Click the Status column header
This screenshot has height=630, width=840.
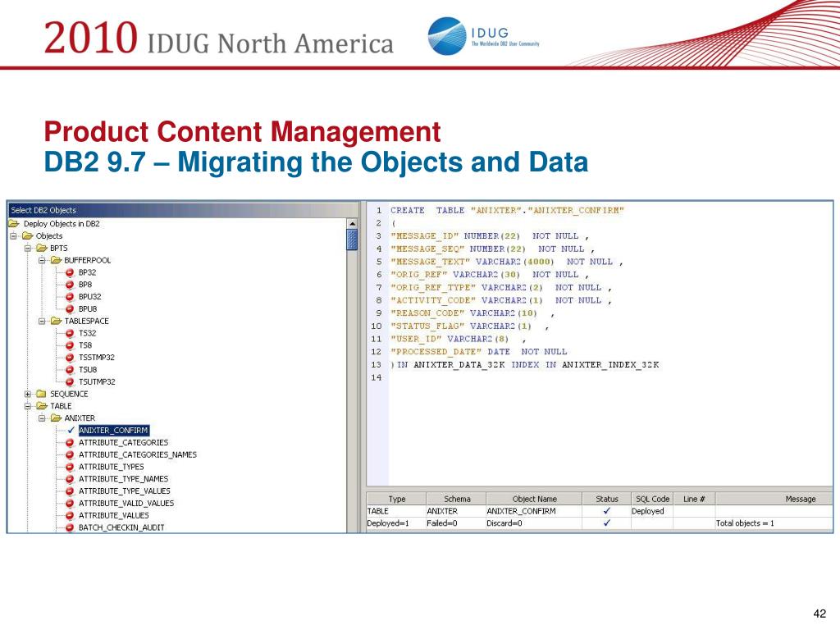point(606,499)
